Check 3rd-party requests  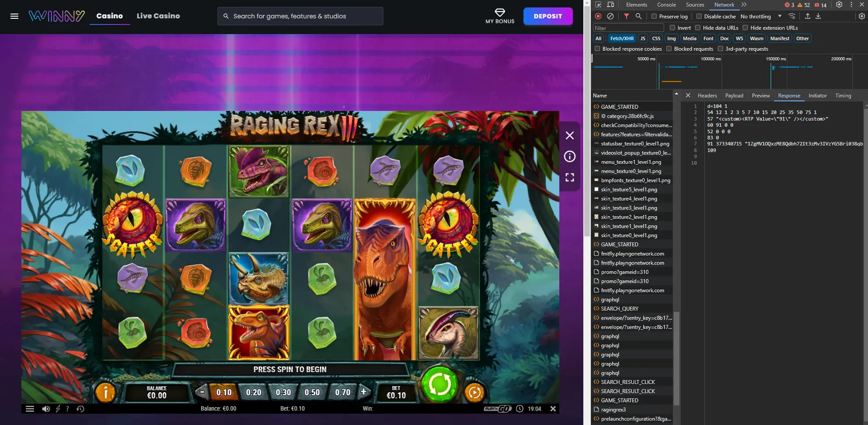(720, 48)
